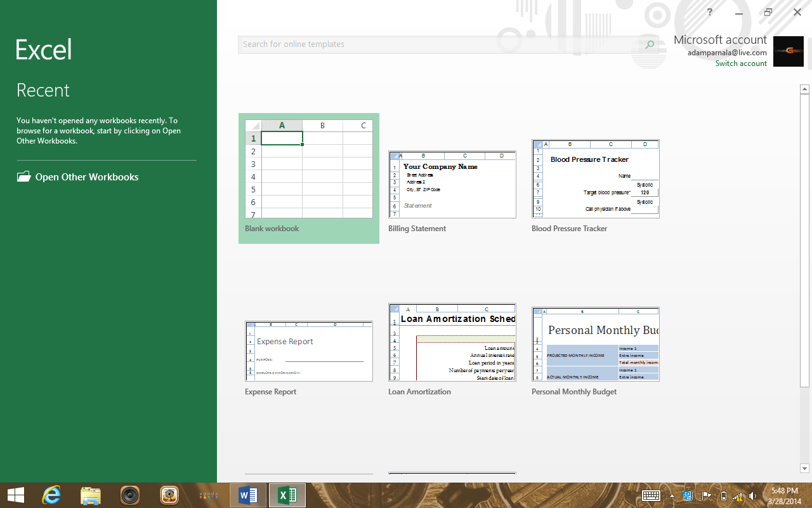Viewport: 812px width, 508px height.
Task: Choose the Blood Pressure Tracker template
Action: click(596, 186)
